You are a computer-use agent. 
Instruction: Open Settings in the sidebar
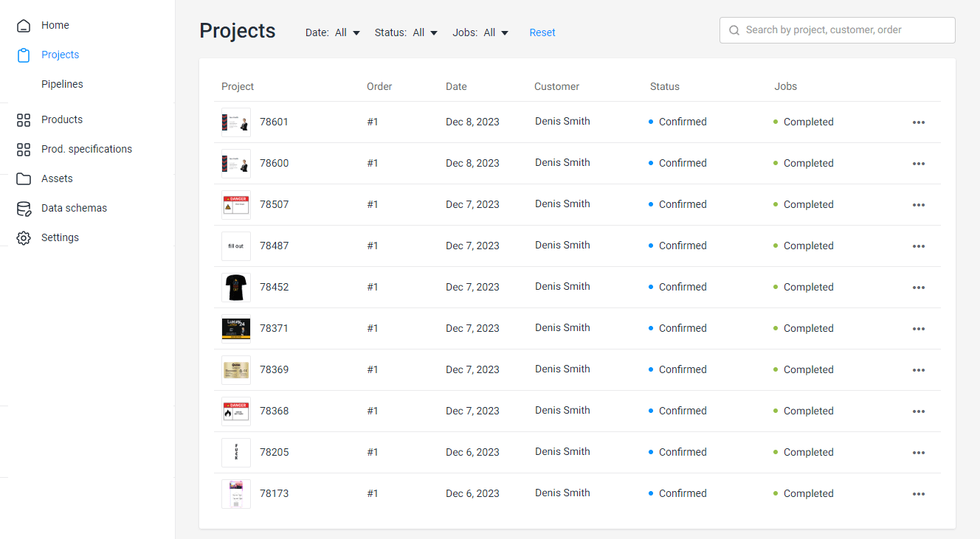click(60, 237)
